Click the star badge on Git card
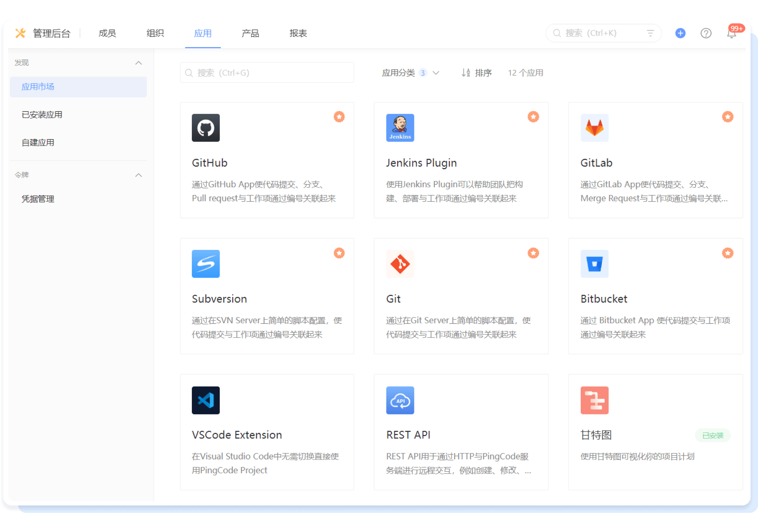 point(533,253)
